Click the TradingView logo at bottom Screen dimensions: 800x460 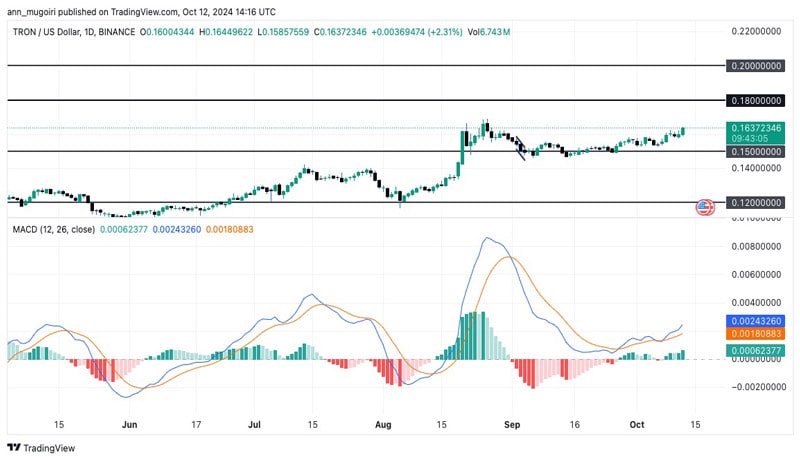41,448
